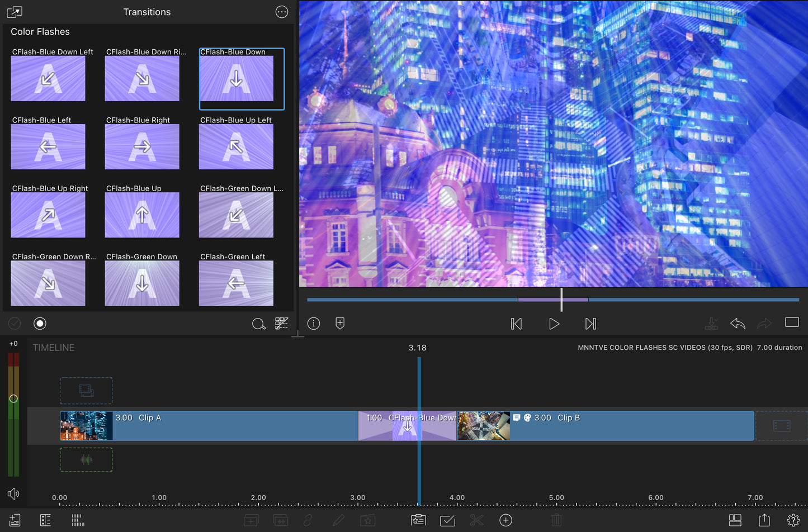The image size is (808, 532).
Task: Open the Transitions more options menu
Action: (x=282, y=12)
